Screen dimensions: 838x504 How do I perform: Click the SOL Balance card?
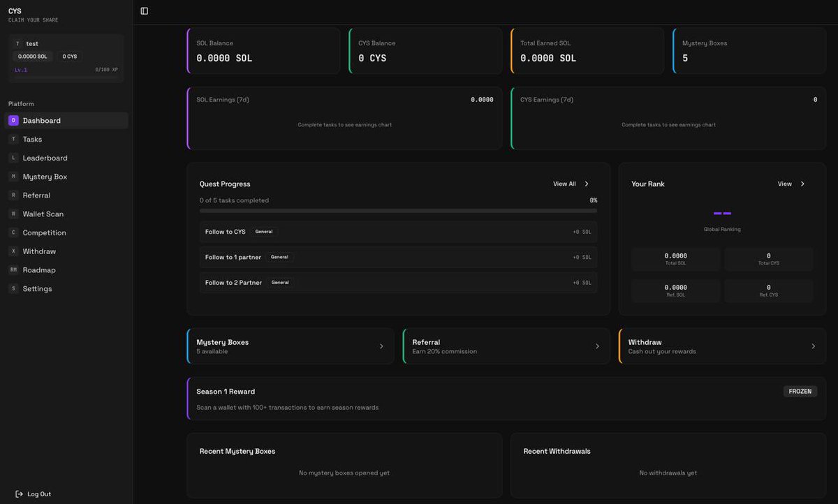263,51
